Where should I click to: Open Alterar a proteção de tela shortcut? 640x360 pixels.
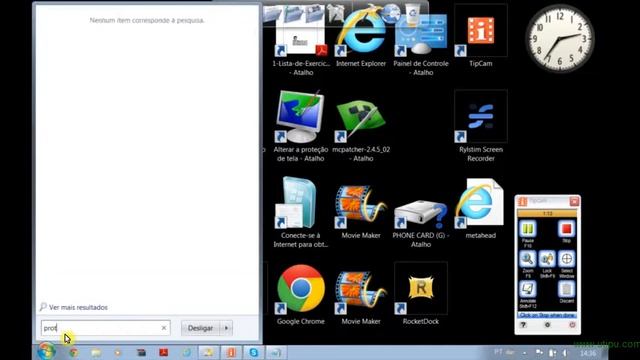[x=301, y=126]
